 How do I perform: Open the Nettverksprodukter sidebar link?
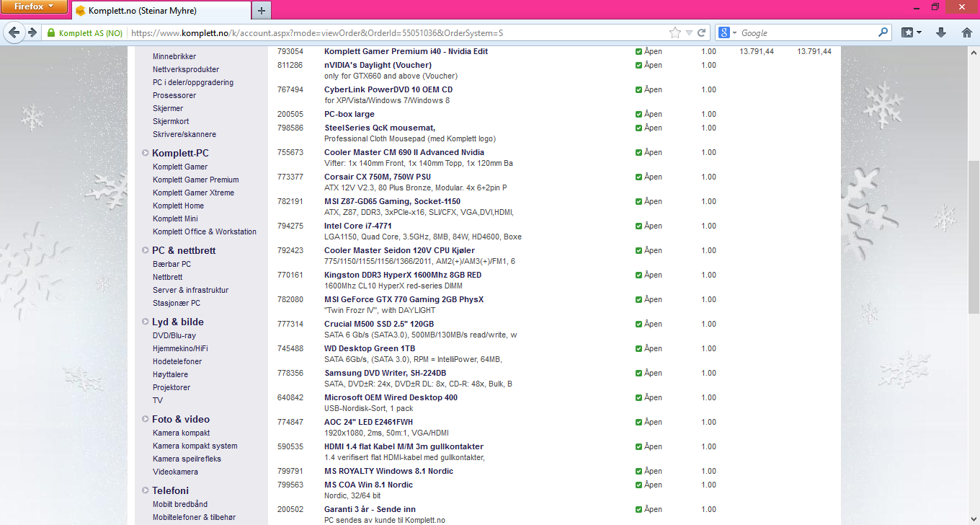[186, 69]
